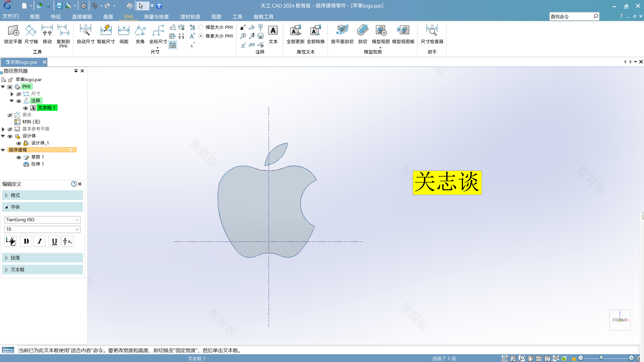The height and width of the screenshot is (362, 644).
Task: Expand the 尺寸 tree node
Action: pos(12,94)
